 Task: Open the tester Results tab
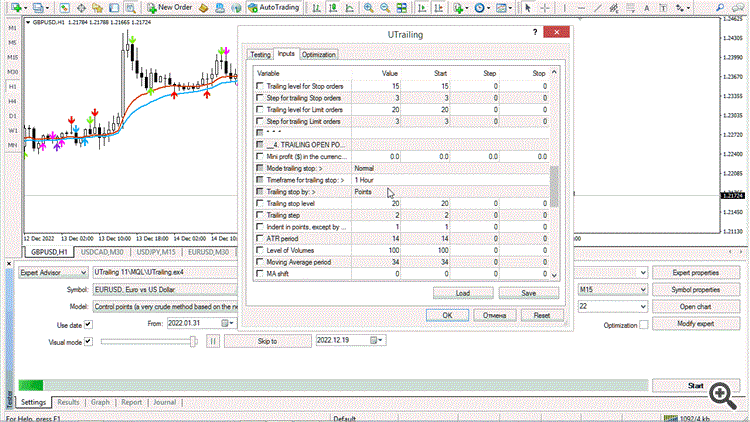tap(68, 402)
